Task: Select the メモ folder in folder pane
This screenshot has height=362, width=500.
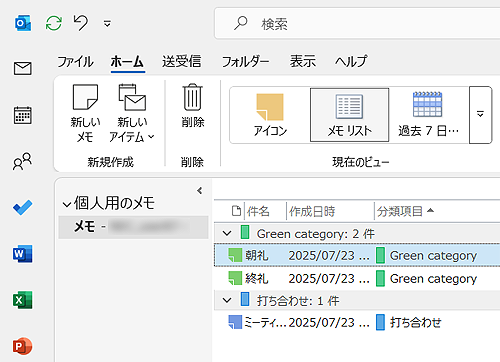Action: point(133,227)
